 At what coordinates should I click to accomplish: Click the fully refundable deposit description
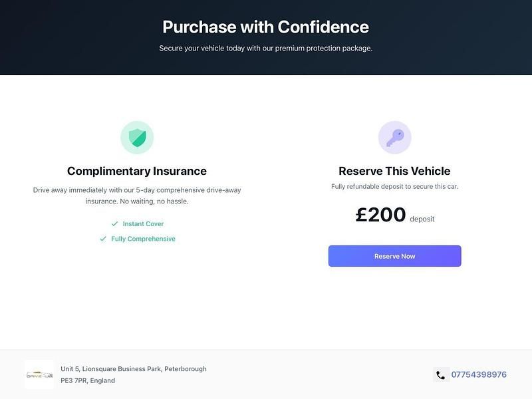[x=394, y=187]
